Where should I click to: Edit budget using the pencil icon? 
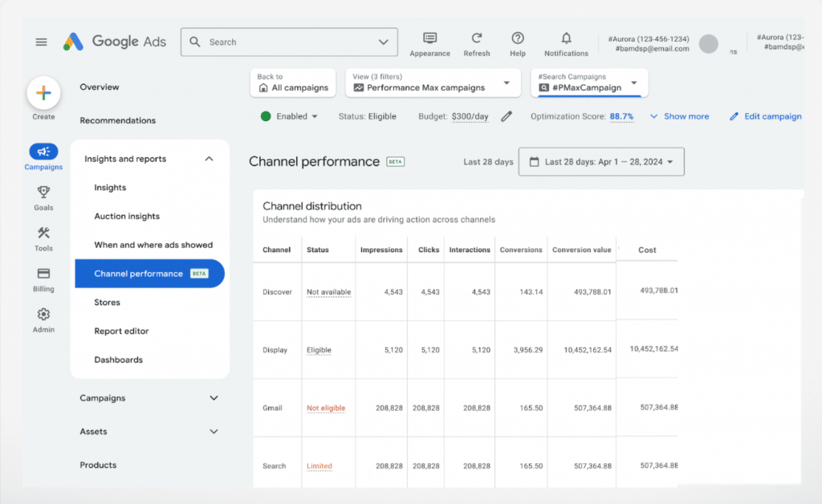tap(507, 116)
